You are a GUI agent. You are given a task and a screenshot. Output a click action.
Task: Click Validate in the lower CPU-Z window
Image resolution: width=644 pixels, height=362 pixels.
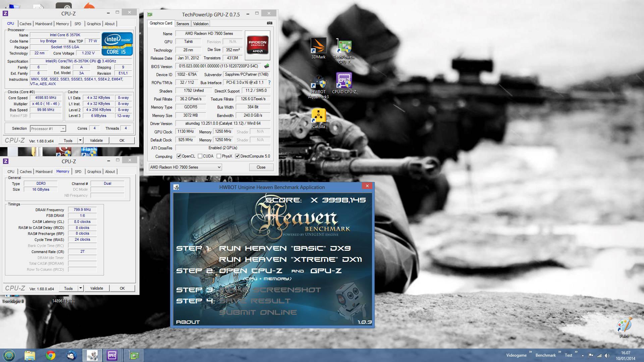[97, 288]
